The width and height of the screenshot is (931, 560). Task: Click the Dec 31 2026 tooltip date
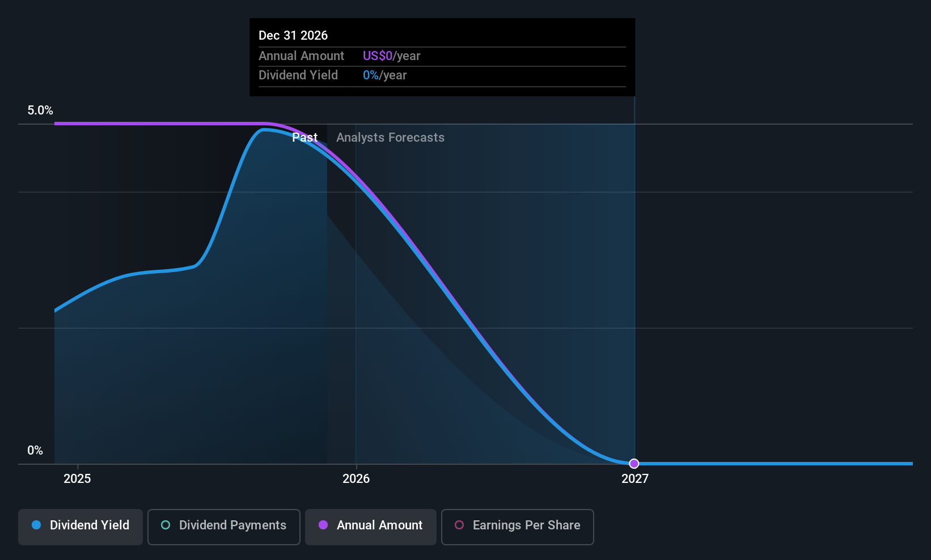293,35
